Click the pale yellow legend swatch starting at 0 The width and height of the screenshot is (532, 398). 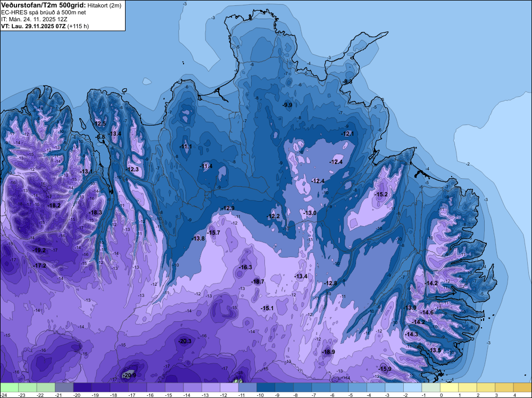[449, 387]
